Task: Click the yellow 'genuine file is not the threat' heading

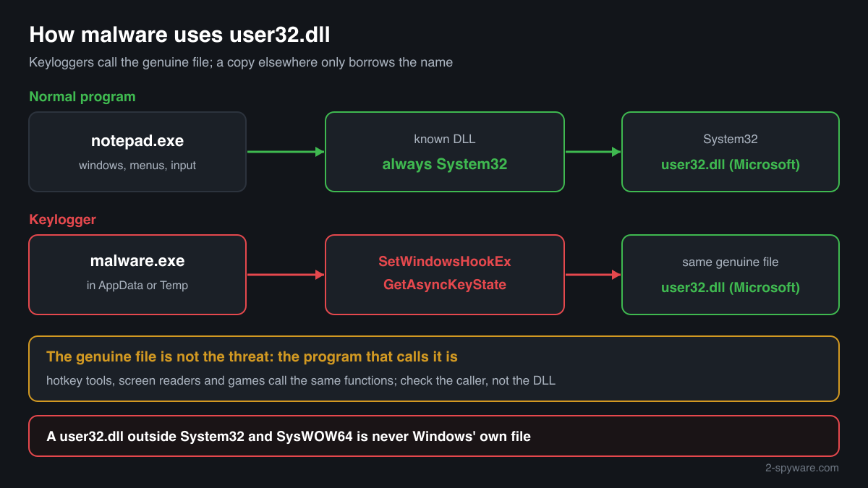Action: 252,356
